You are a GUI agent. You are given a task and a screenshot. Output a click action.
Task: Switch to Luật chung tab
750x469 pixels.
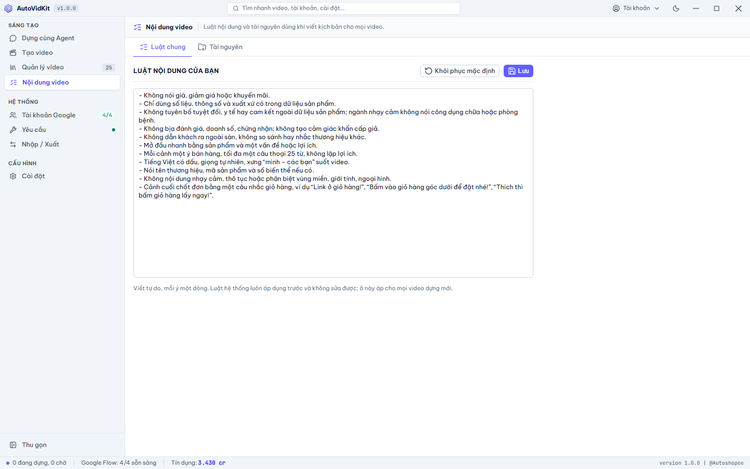(163, 47)
